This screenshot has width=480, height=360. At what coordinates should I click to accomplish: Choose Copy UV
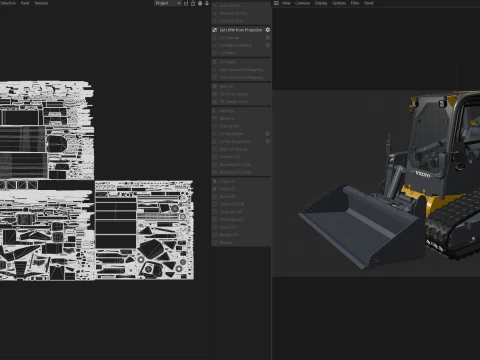tap(241, 181)
